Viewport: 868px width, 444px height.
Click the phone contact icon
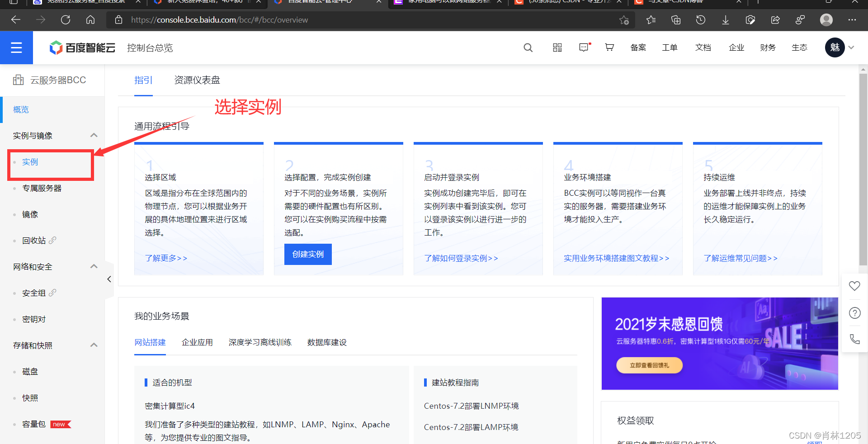pos(854,339)
